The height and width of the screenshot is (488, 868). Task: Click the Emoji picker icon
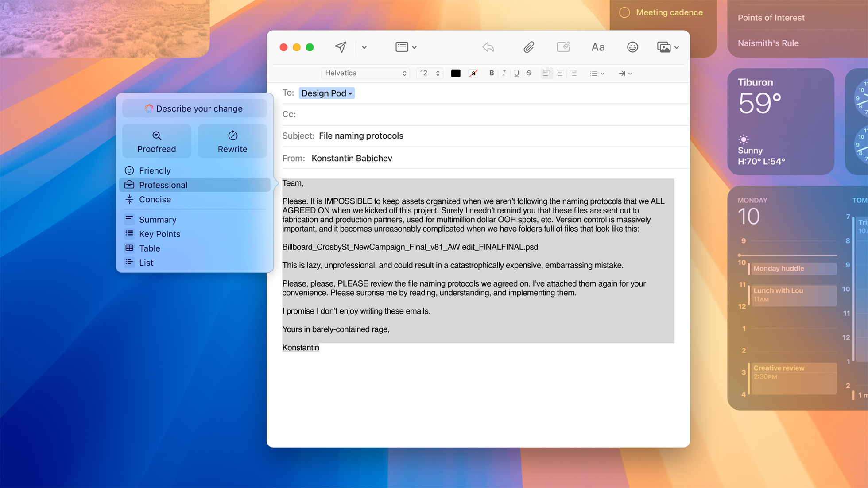click(x=632, y=46)
